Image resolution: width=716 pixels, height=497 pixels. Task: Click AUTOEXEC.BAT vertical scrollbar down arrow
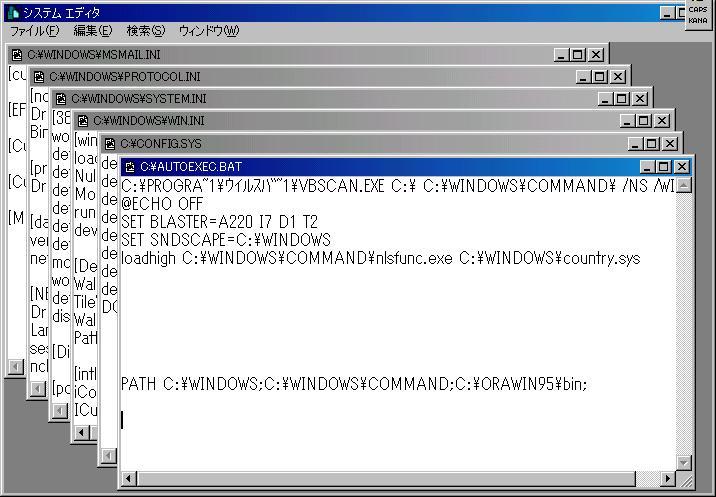tap(684, 463)
